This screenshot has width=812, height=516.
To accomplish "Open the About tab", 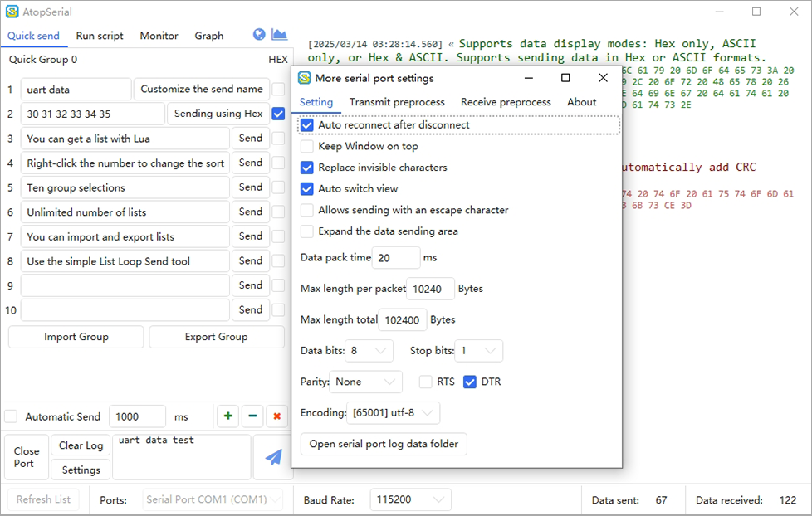I will 581,102.
